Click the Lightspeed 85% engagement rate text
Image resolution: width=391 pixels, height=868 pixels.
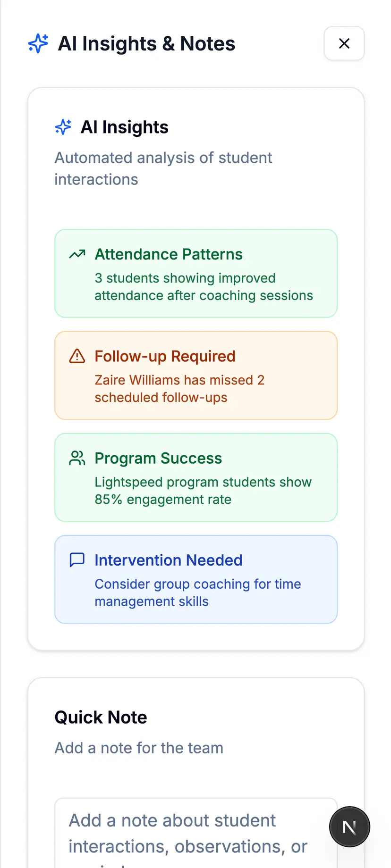[203, 491]
